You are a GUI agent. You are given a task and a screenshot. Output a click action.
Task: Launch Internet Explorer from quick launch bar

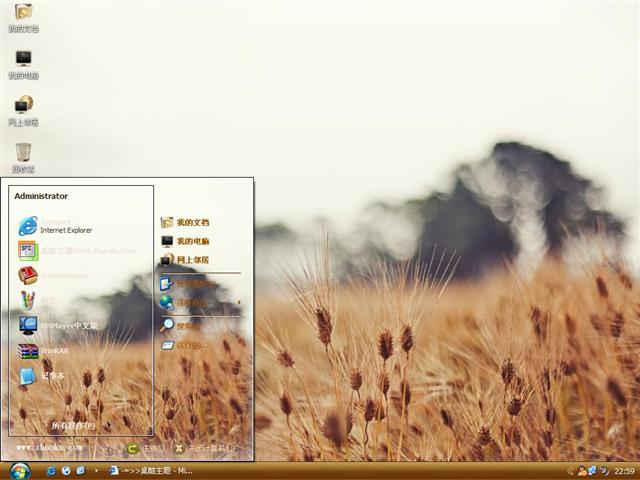pyautogui.click(x=51, y=471)
